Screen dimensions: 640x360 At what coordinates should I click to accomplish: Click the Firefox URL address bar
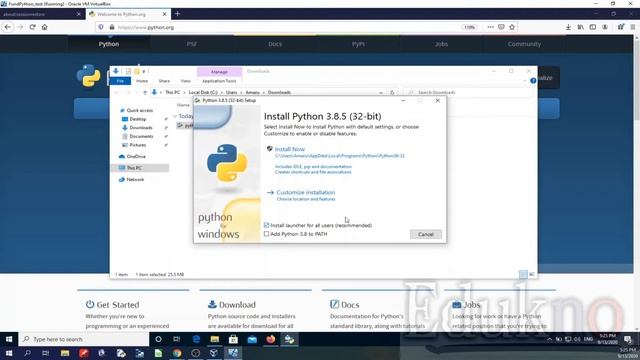286,27
